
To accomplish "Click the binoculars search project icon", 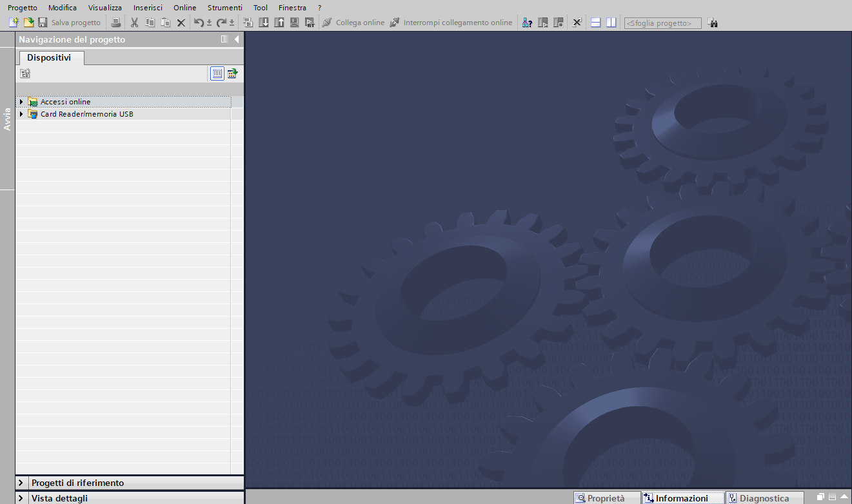I will [713, 23].
